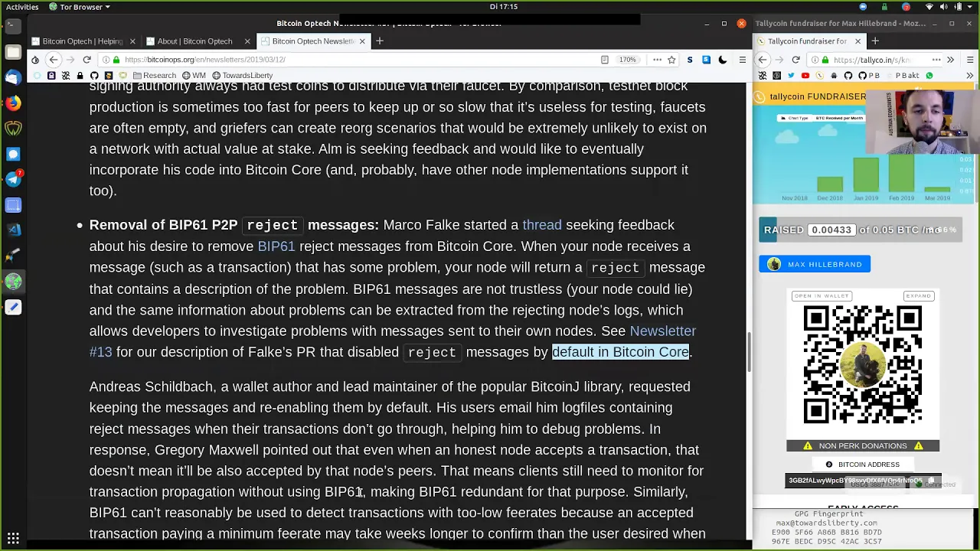Open Tor Browser hamburger menu
980x551 pixels.
click(x=742, y=60)
